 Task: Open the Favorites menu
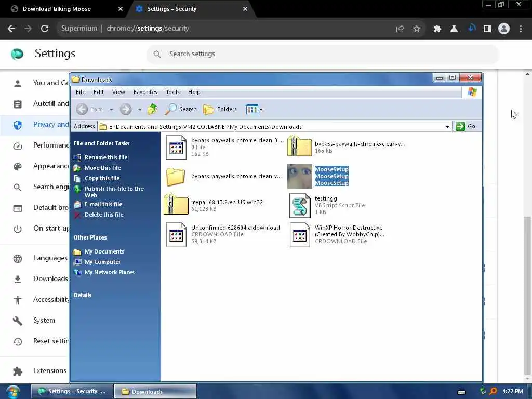145,92
